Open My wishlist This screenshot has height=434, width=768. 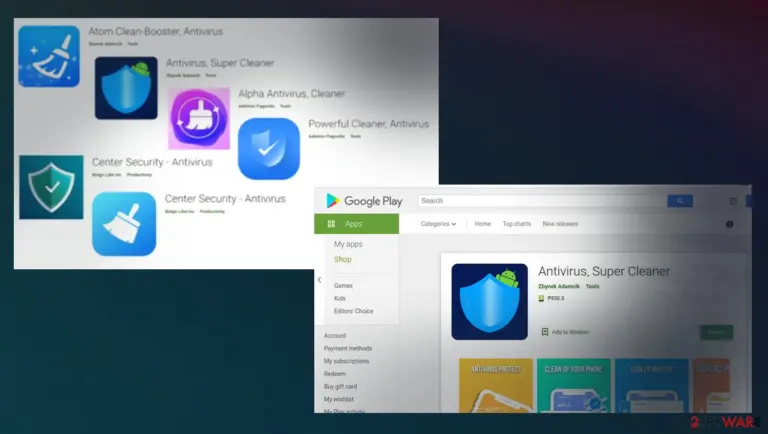[338, 399]
